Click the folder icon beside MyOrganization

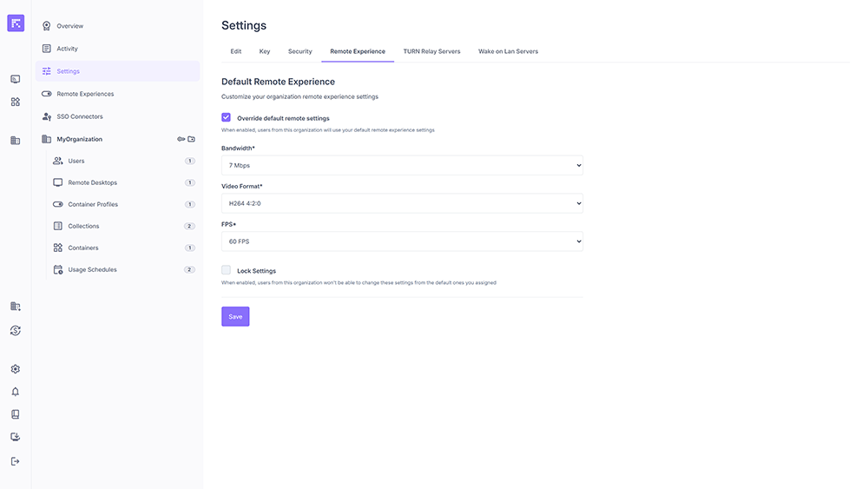pyautogui.click(x=192, y=139)
